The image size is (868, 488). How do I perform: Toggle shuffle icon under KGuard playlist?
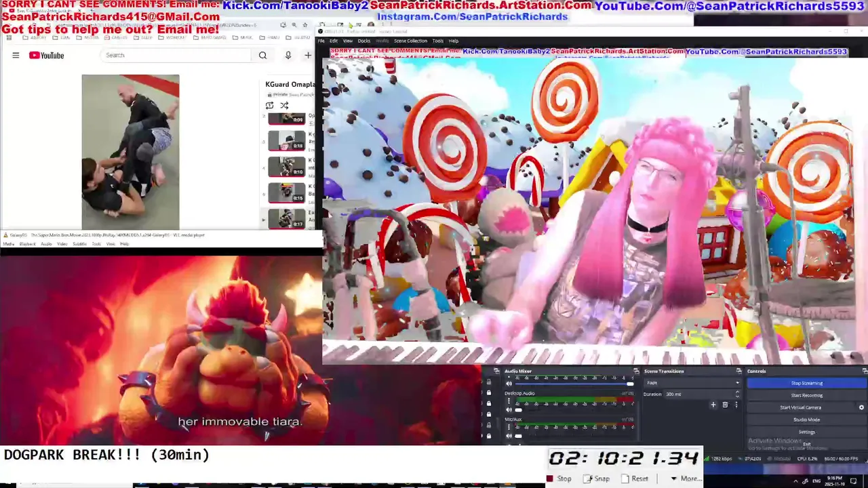click(284, 105)
